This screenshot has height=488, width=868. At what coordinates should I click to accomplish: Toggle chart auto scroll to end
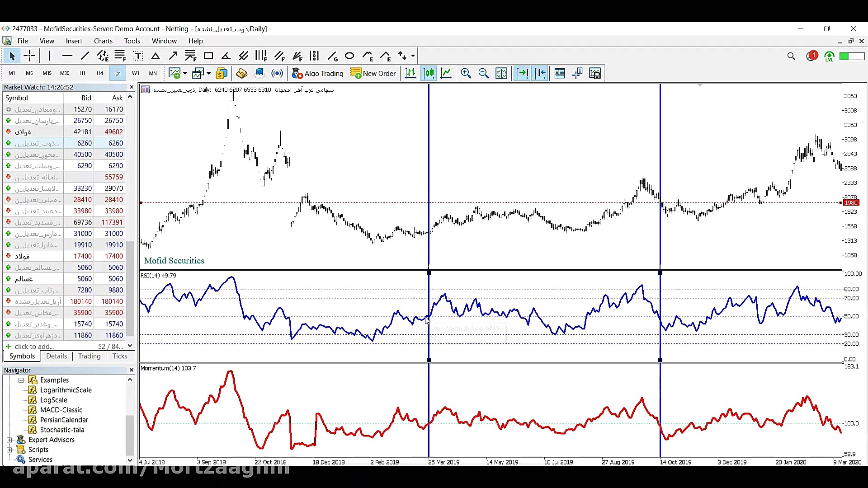pos(522,73)
